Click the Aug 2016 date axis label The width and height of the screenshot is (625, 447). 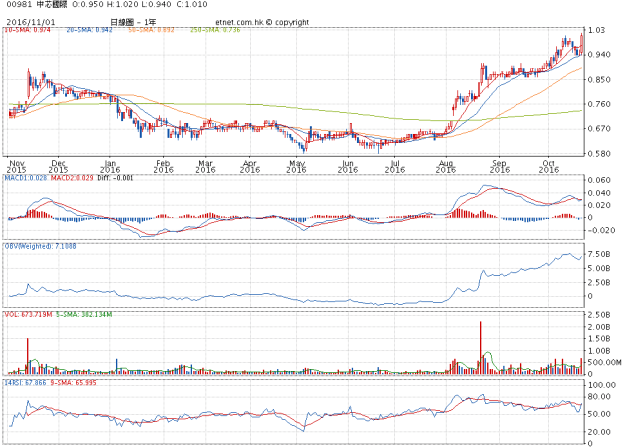coord(445,166)
